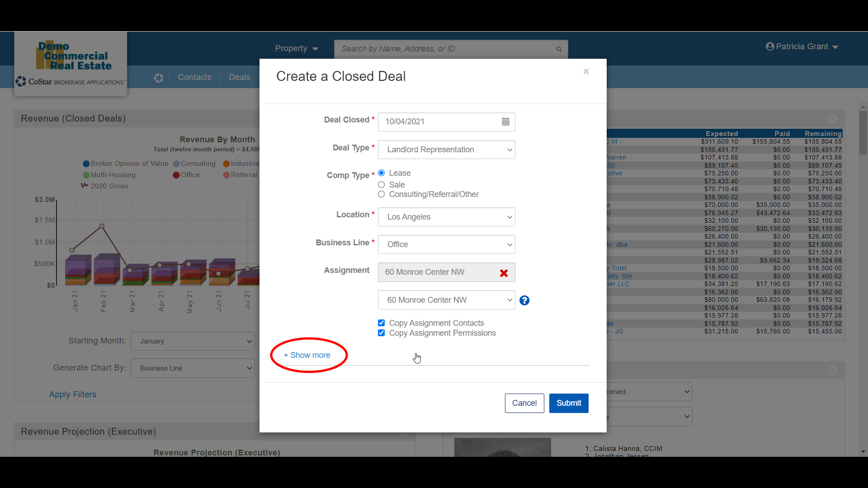The image size is (868, 488).
Task: Open the Business Line Office dropdown
Action: point(446,244)
